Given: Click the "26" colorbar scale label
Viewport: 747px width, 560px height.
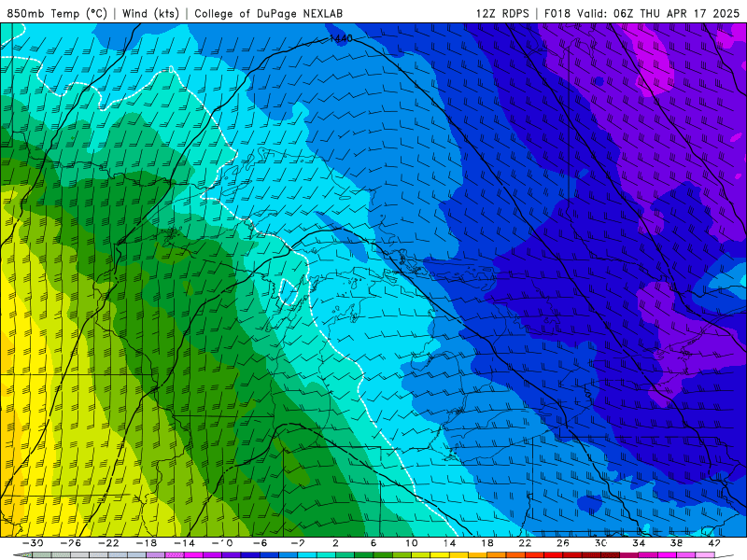Looking at the screenshot, I should point(563,543).
